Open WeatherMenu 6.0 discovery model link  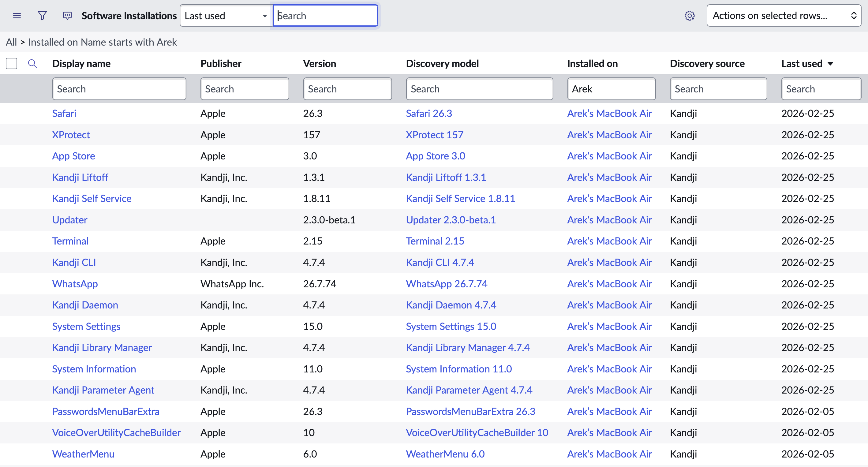click(x=445, y=454)
